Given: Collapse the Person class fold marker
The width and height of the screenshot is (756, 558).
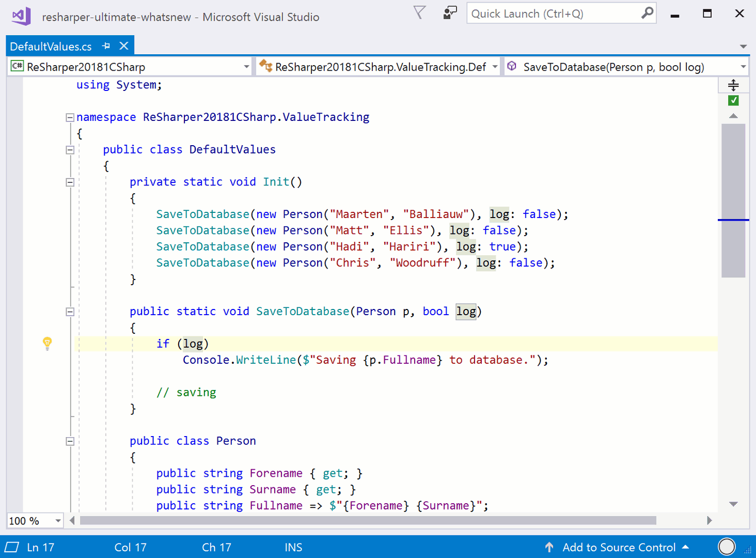Looking at the screenshot, I should click(x=70, y=441).
